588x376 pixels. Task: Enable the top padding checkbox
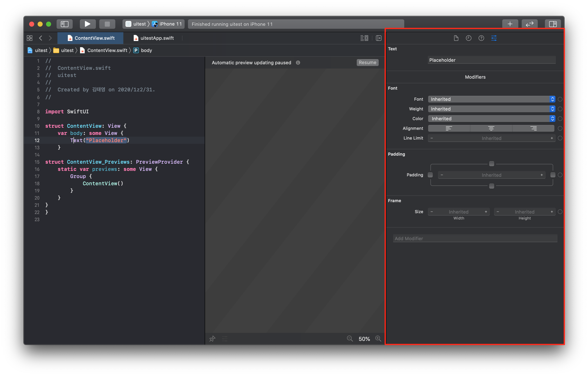[491, 164]
